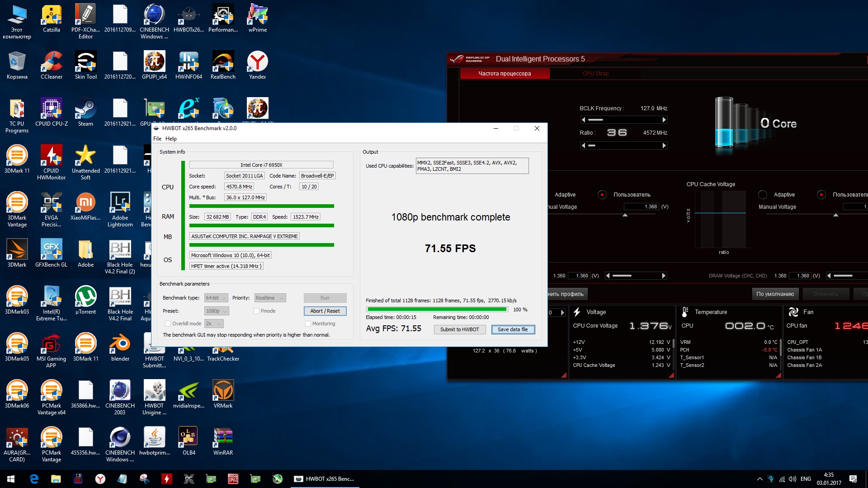Open the Benchmark type 64-bit dropdown
Image resolution: width=868 pixels, height=488 pixels.
pos(216,298)
